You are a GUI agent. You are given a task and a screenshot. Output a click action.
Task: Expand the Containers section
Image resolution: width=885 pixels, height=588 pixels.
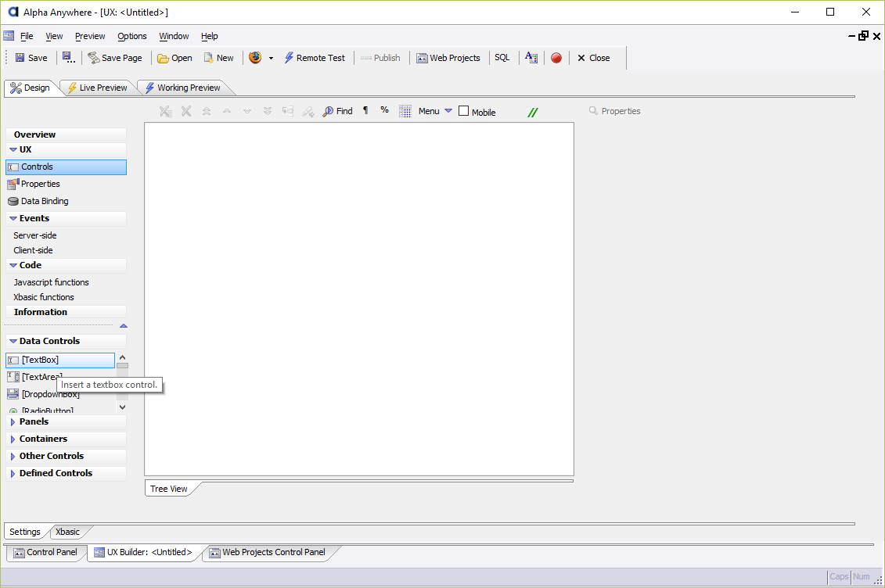pos(13,439)
